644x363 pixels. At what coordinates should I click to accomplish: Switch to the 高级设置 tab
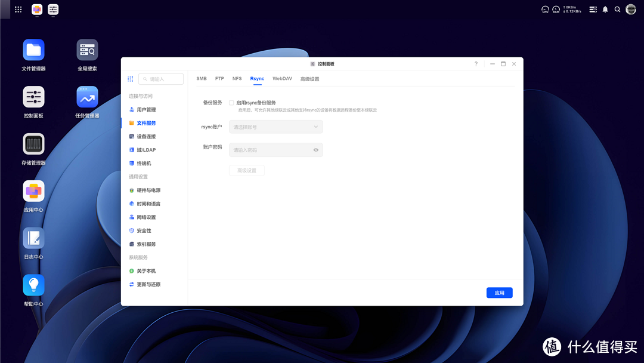point(309,79)
